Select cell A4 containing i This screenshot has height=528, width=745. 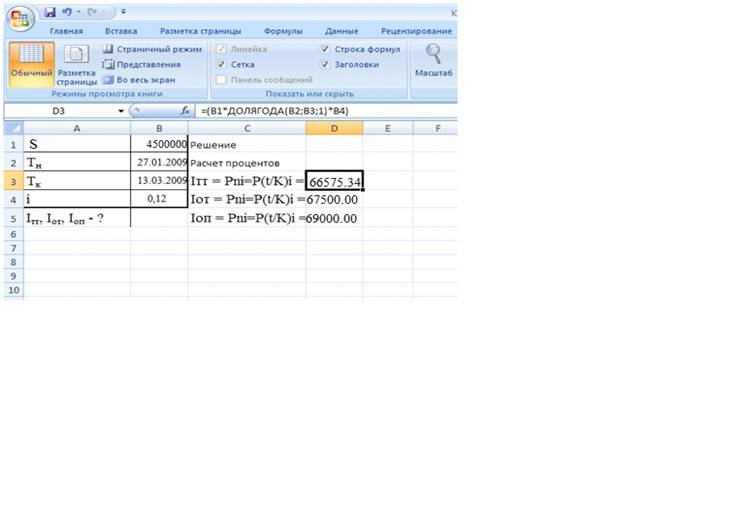(x=76, y=199)
